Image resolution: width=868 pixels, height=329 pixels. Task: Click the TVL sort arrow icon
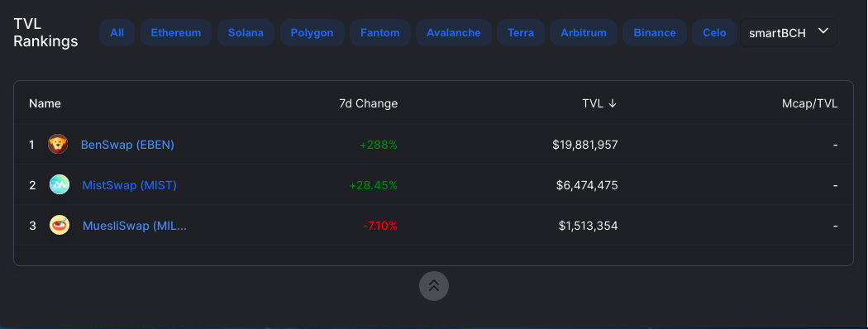pyautogui.click(x=613, y=103)
